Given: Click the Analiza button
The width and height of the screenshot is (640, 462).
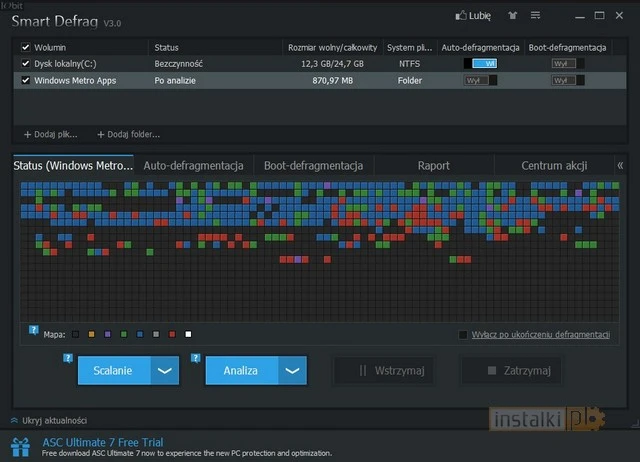Looking at the screenshot, I should (242, 370).
